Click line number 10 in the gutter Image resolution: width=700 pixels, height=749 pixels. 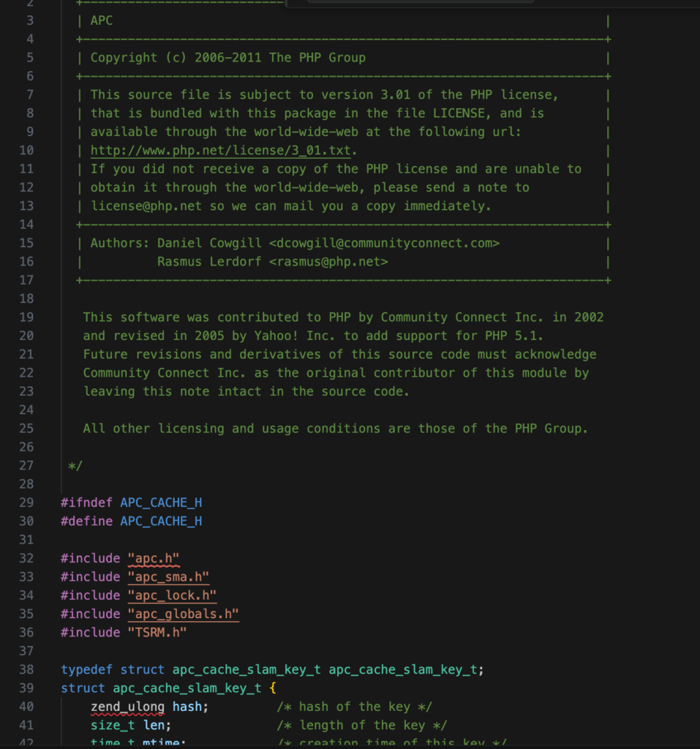coord(26,151)
